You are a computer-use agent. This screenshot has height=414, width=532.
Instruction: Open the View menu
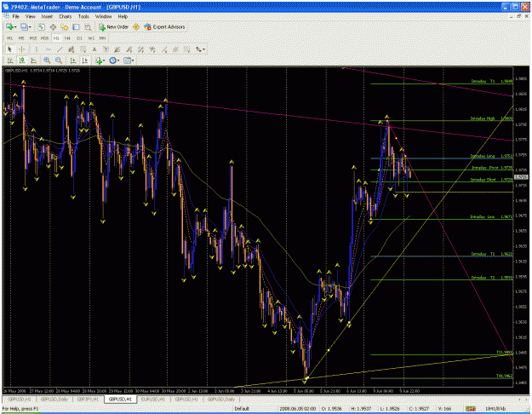(x=30, y=16)
